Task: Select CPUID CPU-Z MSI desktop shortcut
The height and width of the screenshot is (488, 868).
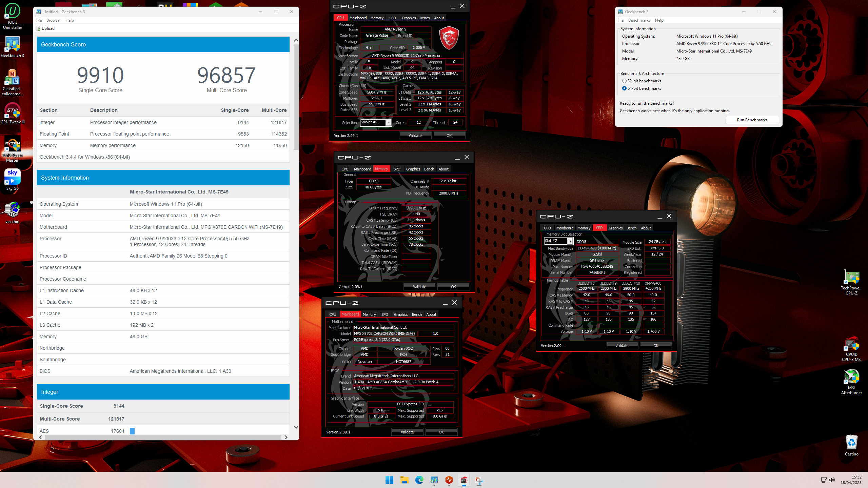Action: (x=851, y=349)
